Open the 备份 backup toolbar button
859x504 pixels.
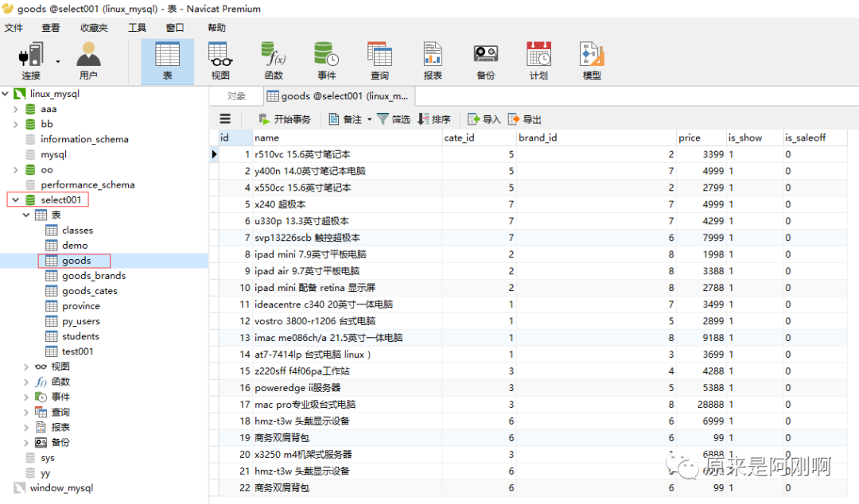485,60
